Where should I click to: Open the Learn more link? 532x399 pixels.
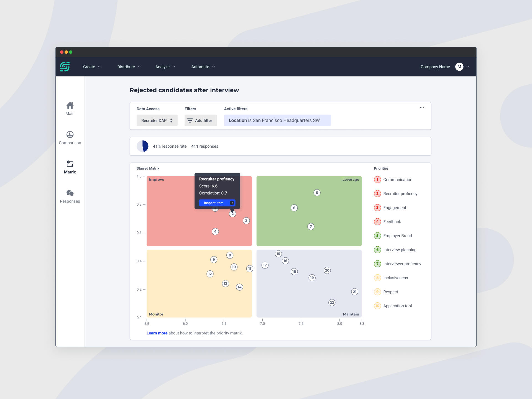pyautogui.click(x=157, y=333)
